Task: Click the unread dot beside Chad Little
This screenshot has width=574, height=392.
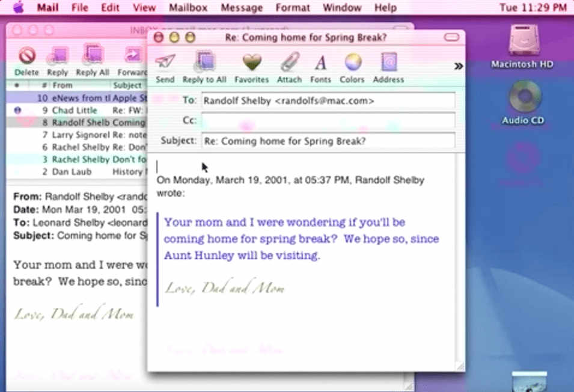Action: click(x=17, y=110)
